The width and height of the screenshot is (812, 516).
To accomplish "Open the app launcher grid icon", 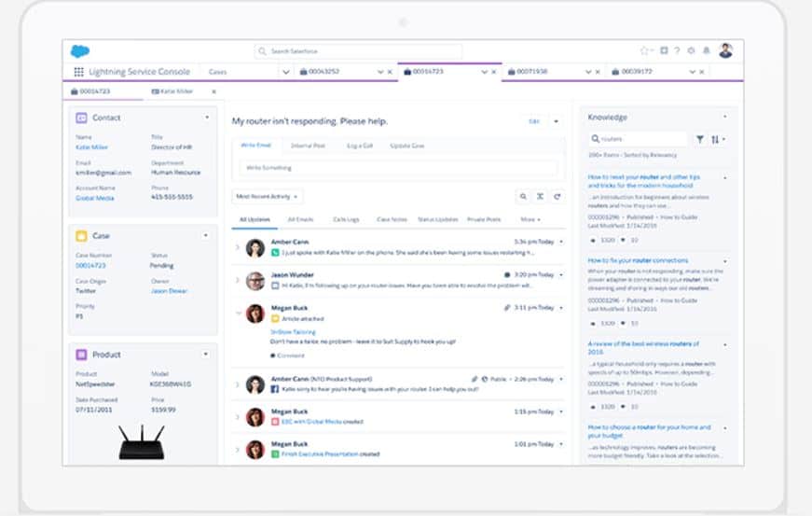I will pos(78,72).
